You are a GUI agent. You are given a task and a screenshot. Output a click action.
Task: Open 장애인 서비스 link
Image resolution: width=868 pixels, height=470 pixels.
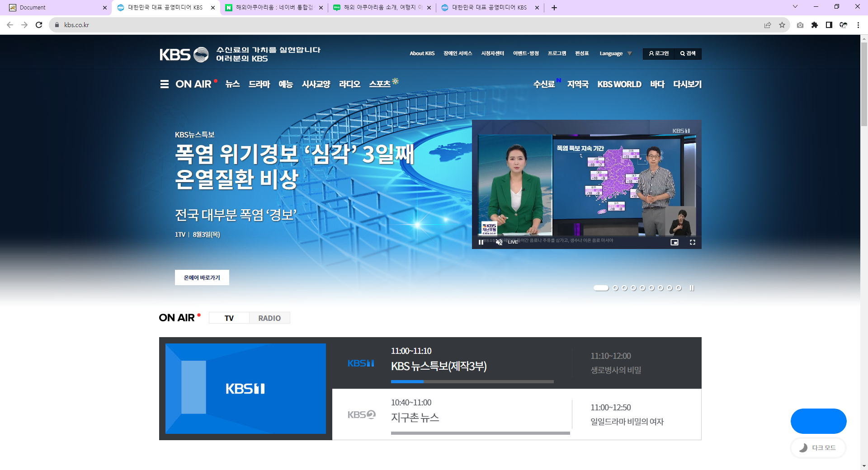[458, 53]
